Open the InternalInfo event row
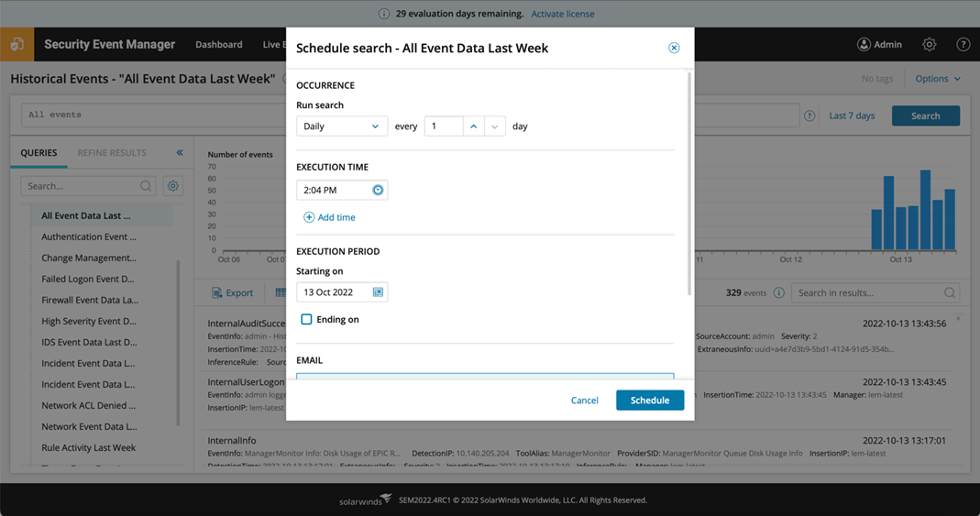The width and height of the screenshot is (980, 516). coord(577,450)
